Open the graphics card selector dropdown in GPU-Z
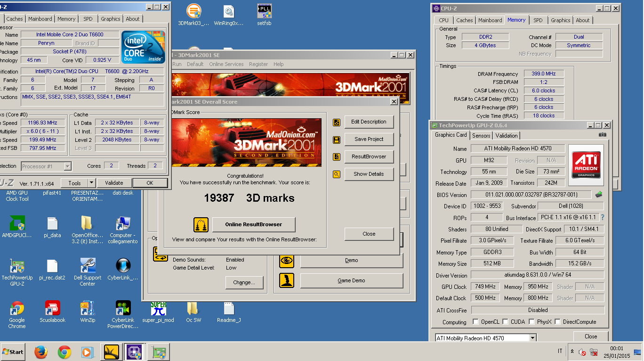Screen dimensions: 644x361 pyautogui.click(x=532, y=338)
